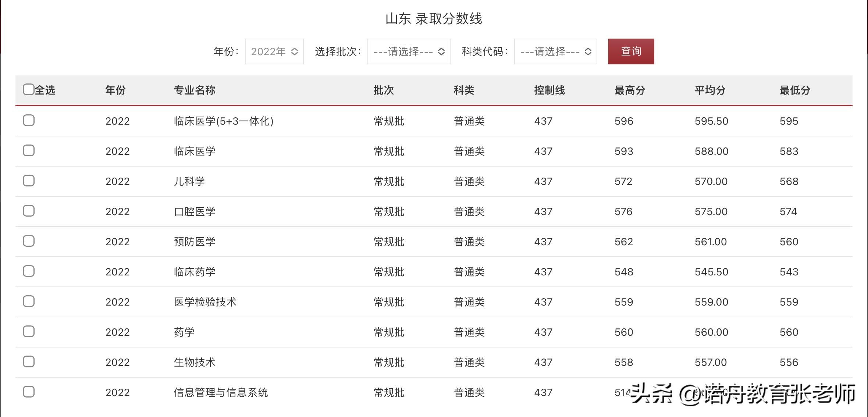Select the 儿科学 row checkbox
The image size is (868, 417).
(x=29, y=181)
